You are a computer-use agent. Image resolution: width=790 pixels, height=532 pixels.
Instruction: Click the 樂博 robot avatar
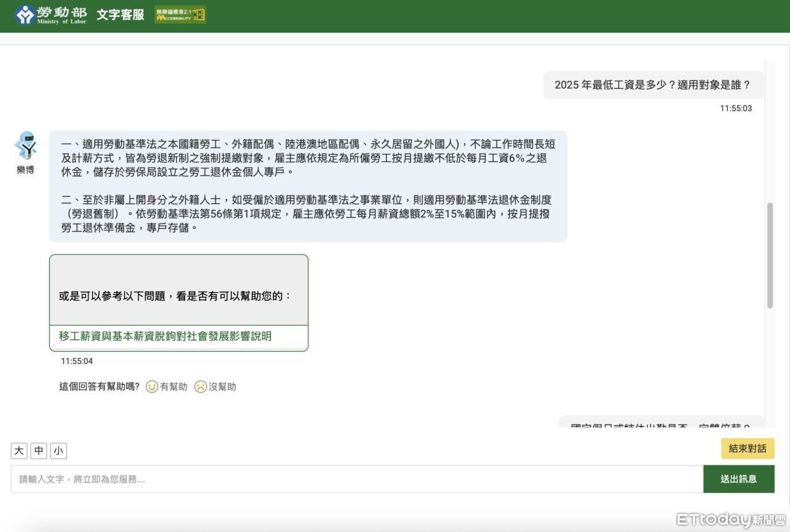coord(25,146)
